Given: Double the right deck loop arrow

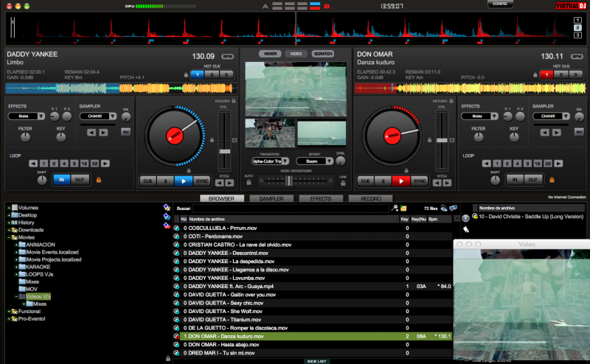Looking at the screenshot, I should tap(558, 164).
